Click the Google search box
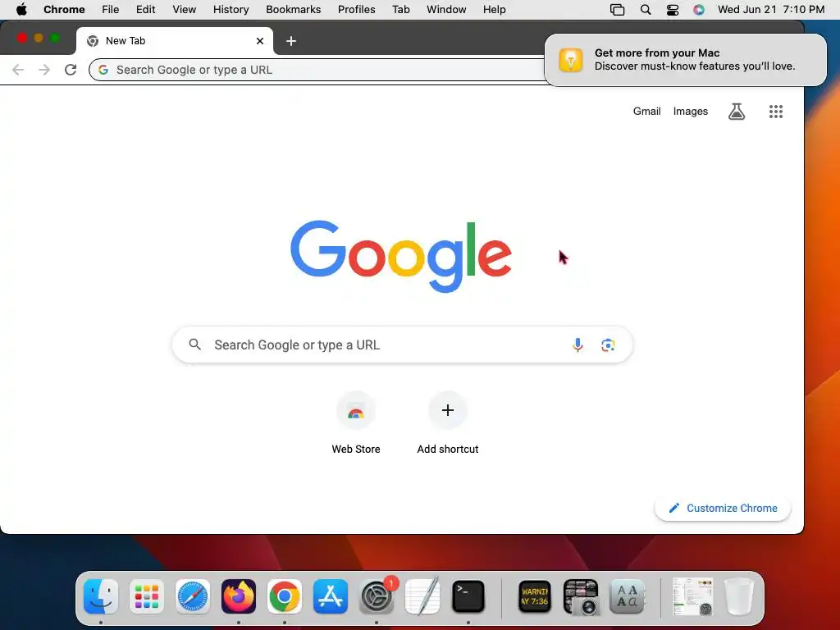Image resolution: width=840 pixels, height=630 pixels. (402, 345)
